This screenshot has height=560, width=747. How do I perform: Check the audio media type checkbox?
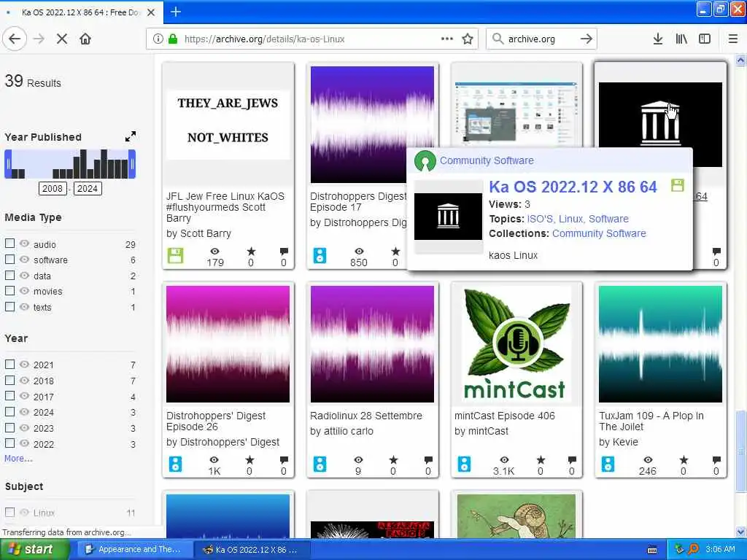(x=9, y=244)
